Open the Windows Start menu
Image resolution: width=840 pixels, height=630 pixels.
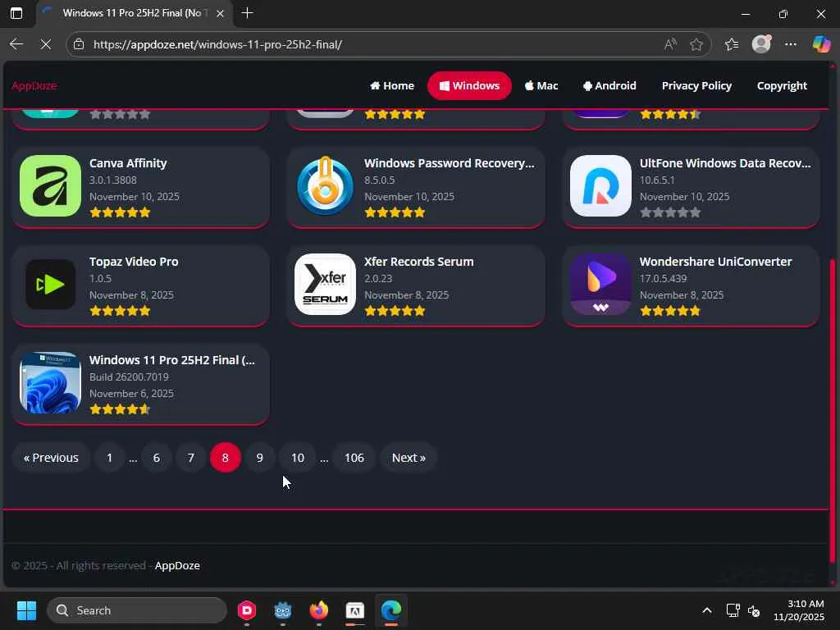26,610
